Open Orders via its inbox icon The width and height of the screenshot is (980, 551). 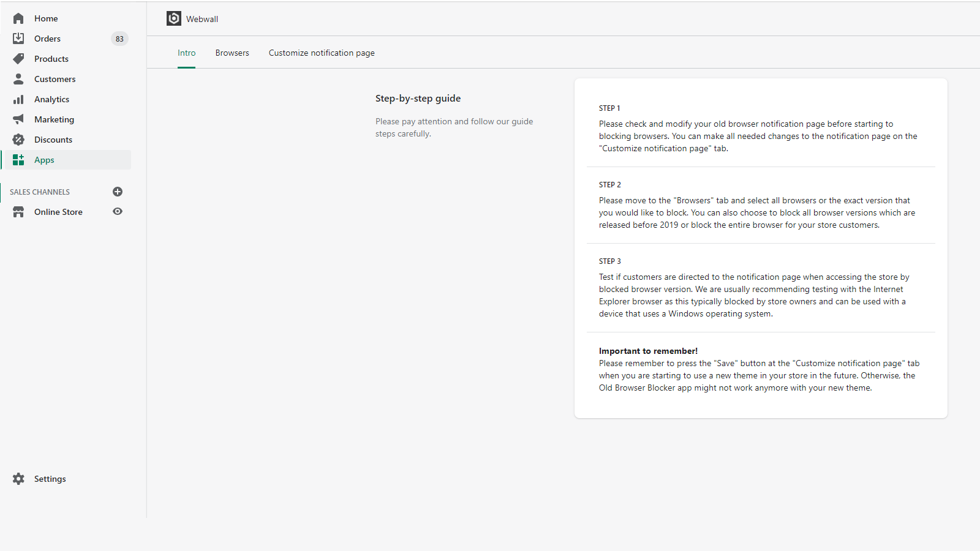tap(18, 39)
